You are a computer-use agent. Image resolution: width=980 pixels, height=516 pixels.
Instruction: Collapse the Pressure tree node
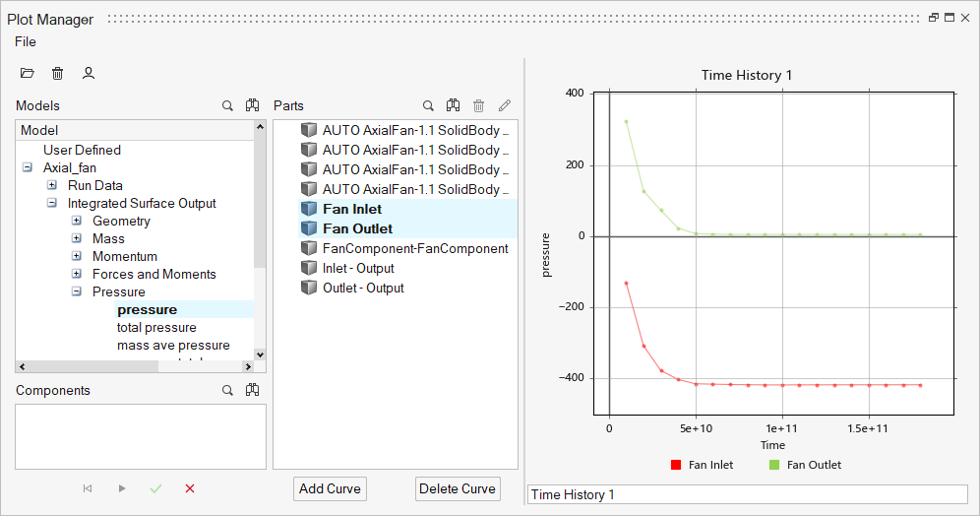tap(77, 292)
